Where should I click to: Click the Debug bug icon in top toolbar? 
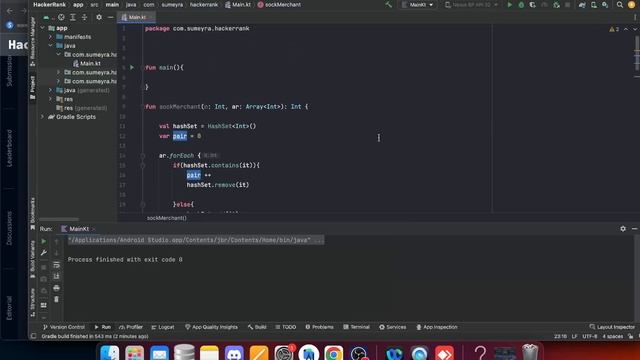(521, 5)
